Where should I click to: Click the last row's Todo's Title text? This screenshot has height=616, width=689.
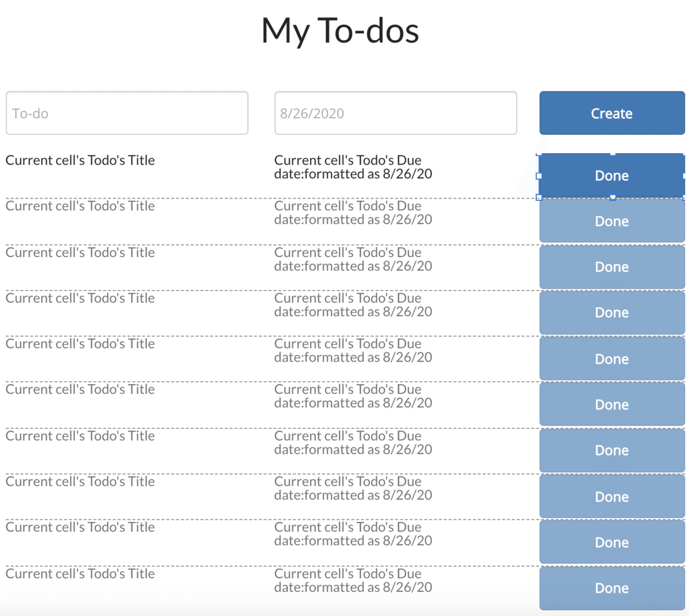tap(80, 574)
